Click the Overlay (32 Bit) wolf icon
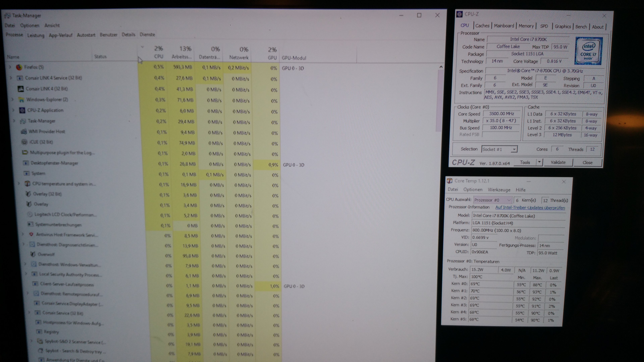Image resolution: width=644 pixels, height=362 pixels. (28, 194)
